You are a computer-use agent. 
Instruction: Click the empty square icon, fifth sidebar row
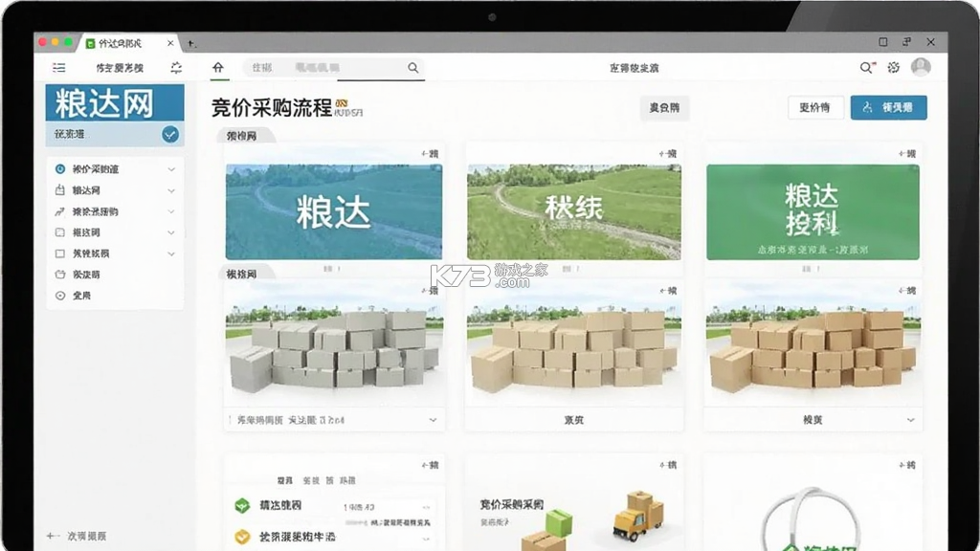pos(60,253)
